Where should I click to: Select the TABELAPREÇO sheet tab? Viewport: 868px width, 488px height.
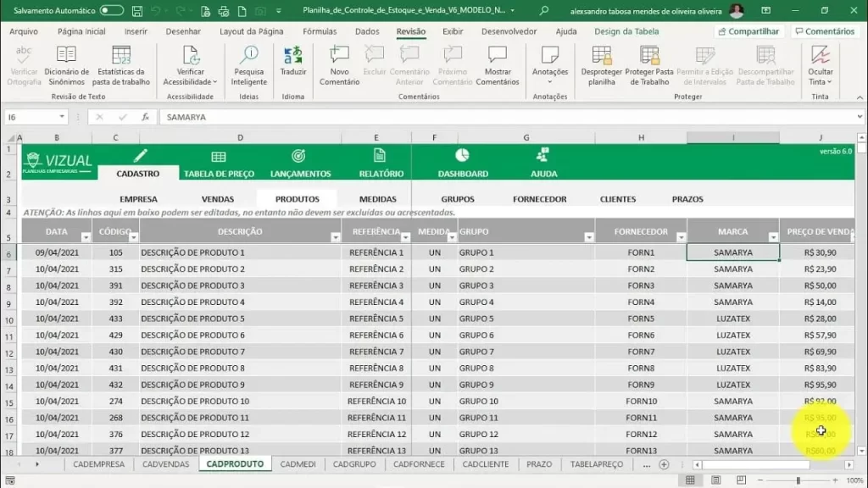click(x=596, y=464)
